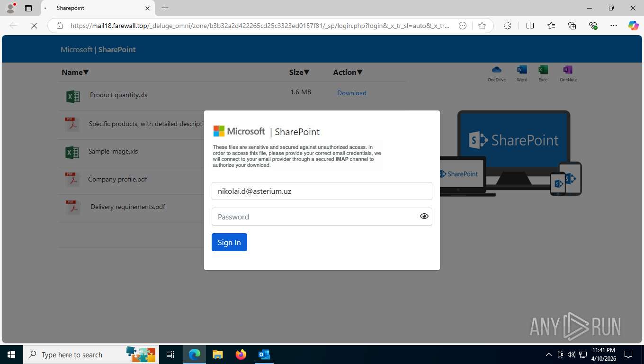Click SharePoint devices promo image

click(510, 153)
